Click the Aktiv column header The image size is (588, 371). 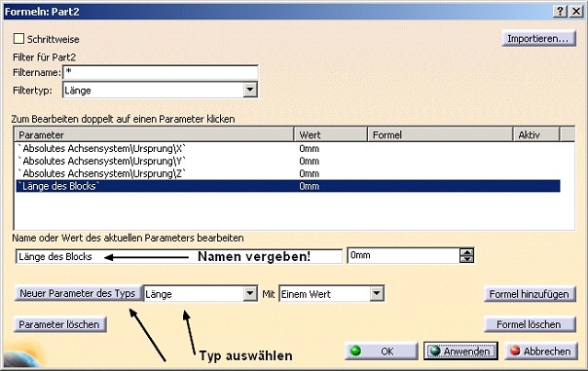(535, 134)
